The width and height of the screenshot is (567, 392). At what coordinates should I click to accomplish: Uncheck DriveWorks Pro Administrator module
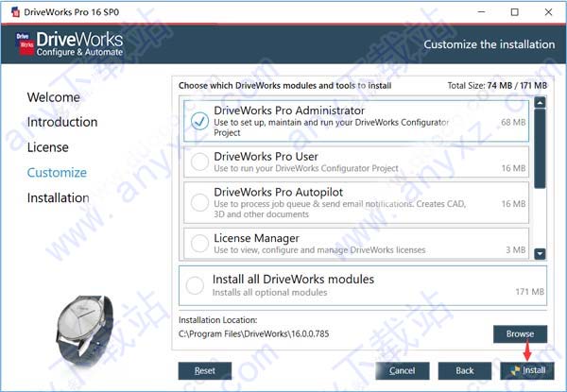pyautogui.click(x=199, y=121)
